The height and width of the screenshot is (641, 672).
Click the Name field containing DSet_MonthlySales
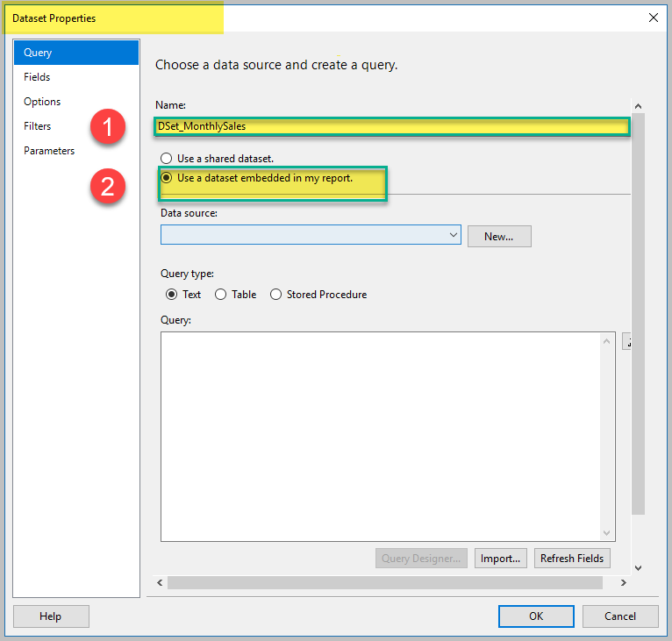[x=392, y=126]
